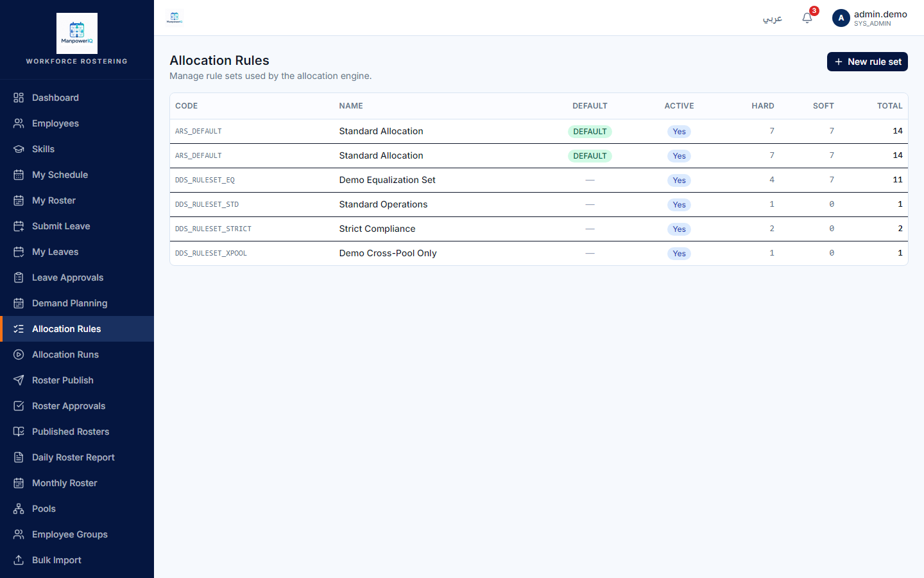This screenshot has width=924, height=578.
Task: Go to Monthly Roster
Action: click(x=77, y=483)
